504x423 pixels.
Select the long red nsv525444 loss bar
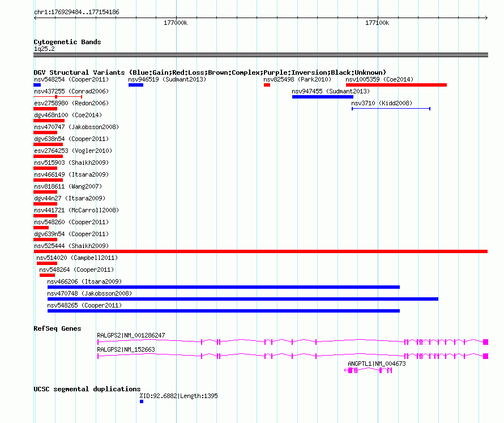tap(260, 251)
